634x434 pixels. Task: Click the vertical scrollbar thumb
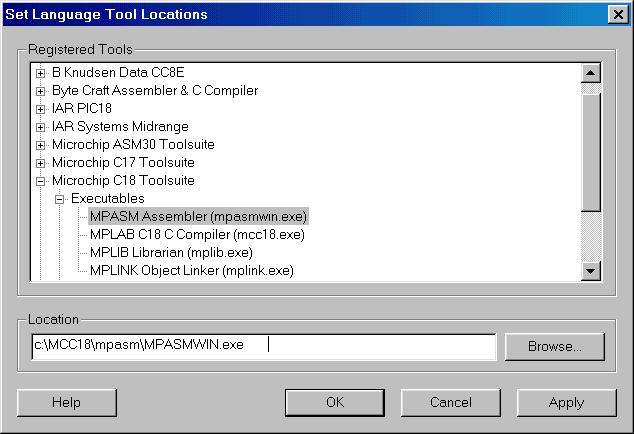coord(591,152)
